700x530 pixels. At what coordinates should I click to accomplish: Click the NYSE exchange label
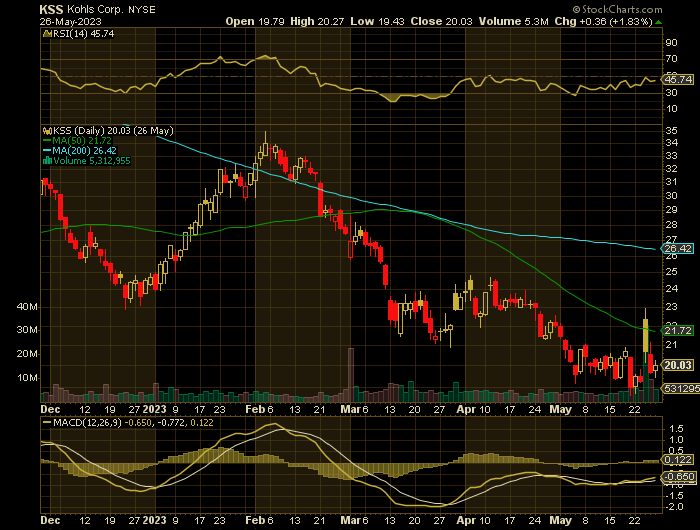142,10
